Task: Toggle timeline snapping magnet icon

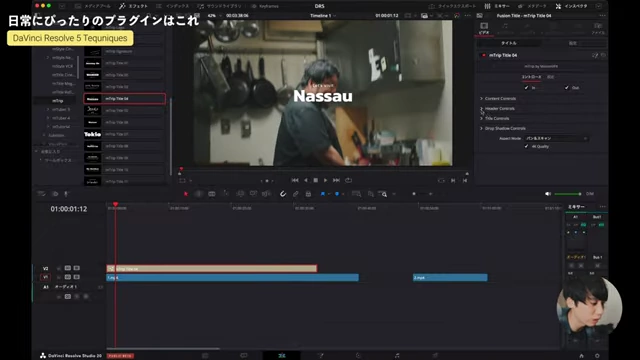Action: (x=282, y=194)
